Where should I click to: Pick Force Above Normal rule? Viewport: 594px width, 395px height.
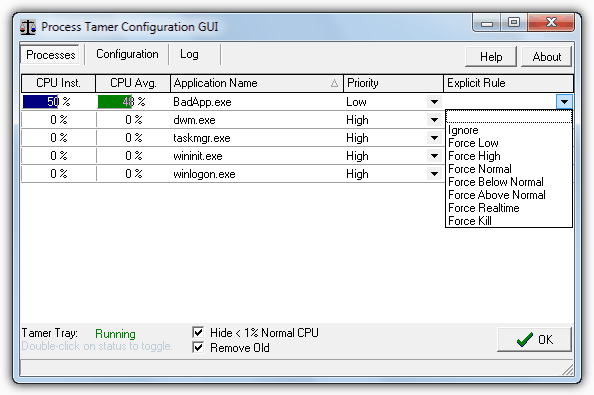pyautogui.click(x=509, y=195)
